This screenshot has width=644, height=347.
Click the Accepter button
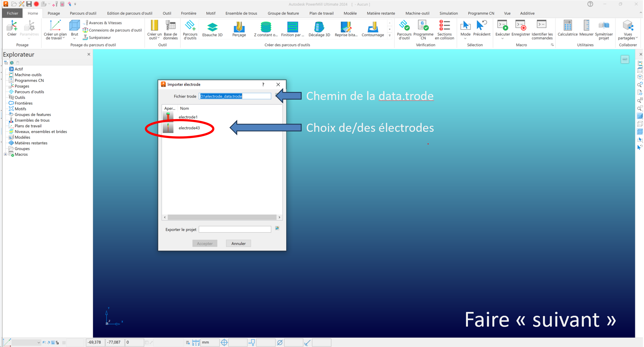click(205, 243)
